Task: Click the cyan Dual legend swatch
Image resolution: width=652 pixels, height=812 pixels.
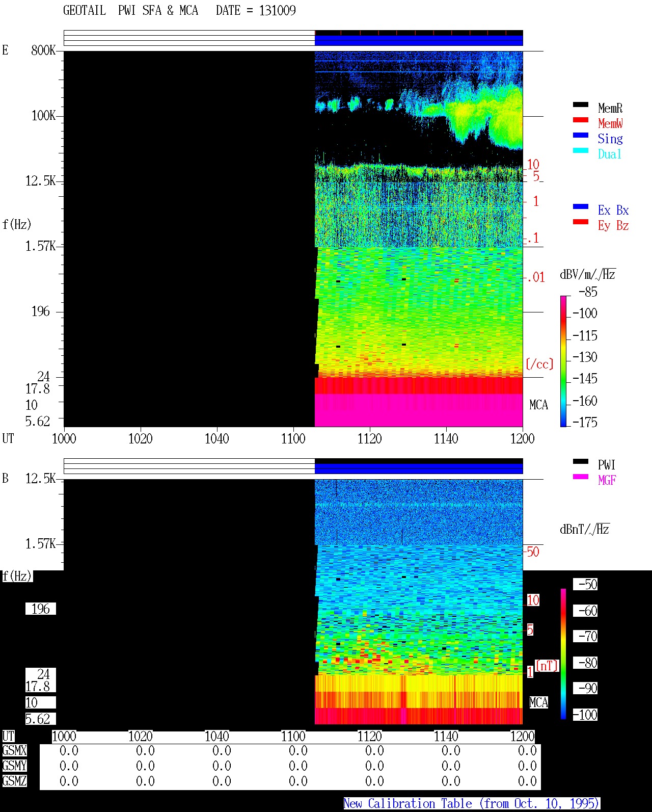Action: pyautogui.click(x=580, y=150)
